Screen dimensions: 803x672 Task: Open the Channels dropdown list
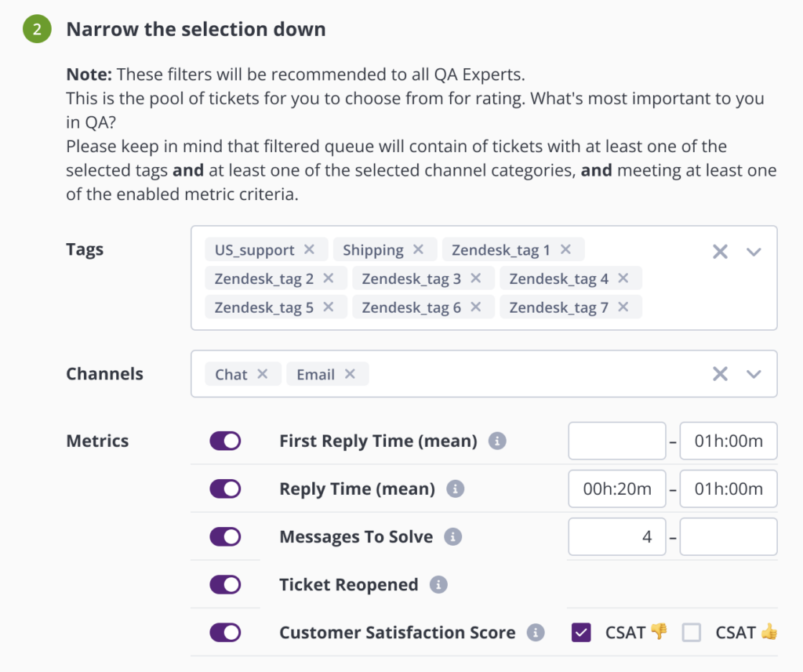pos(754,374)
